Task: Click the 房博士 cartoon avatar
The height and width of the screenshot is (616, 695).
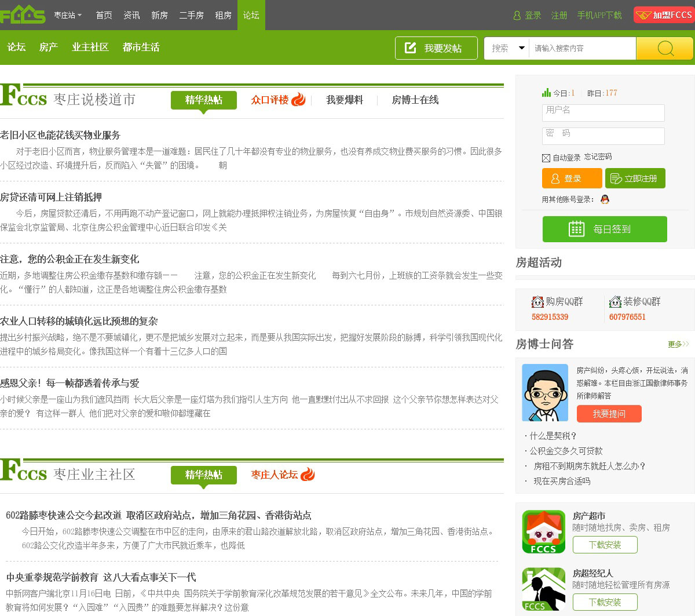Action: pyautogui.click(x=544, y=392)
